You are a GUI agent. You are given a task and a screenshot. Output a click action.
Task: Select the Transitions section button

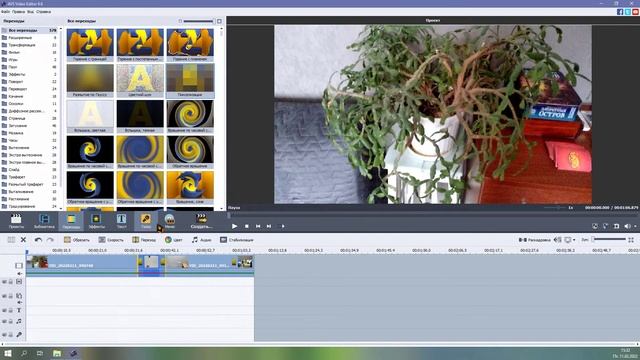tap(71, 221)
